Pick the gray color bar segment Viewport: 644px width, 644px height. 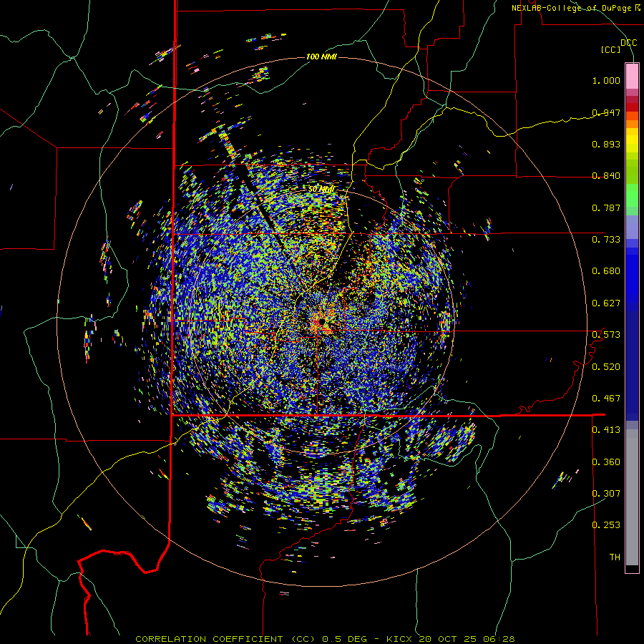coord(632,497)
